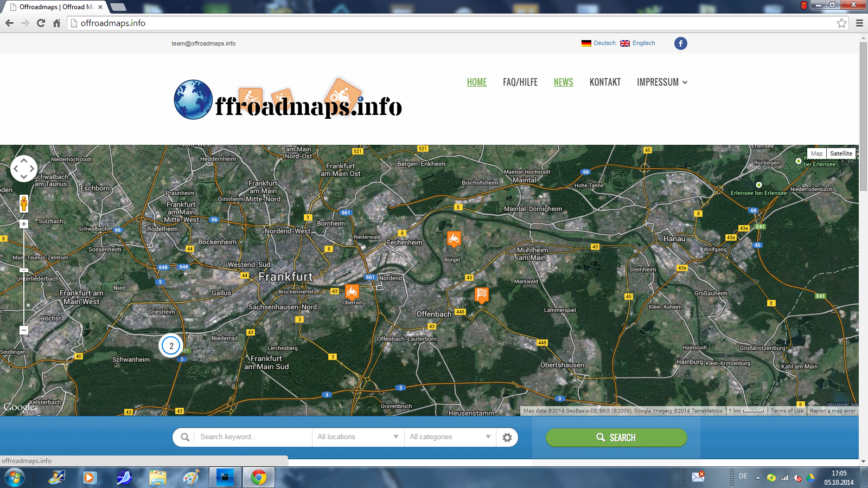Viewport: 868px width, 488px height.
Task: Open a new browser tab
Action: click(118, 7)
